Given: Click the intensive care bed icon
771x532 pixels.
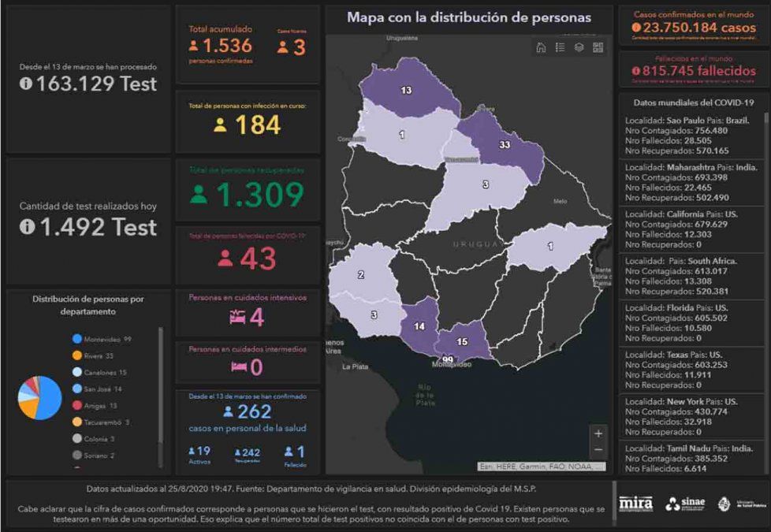Looking at the screenshot, I should pyautogui.click(x=237, y=317).
